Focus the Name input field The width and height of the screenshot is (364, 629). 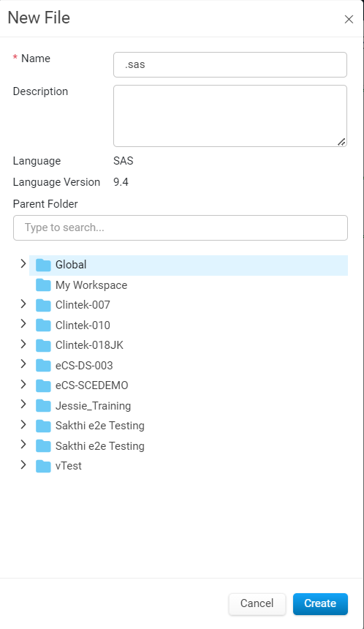point(230,64)
